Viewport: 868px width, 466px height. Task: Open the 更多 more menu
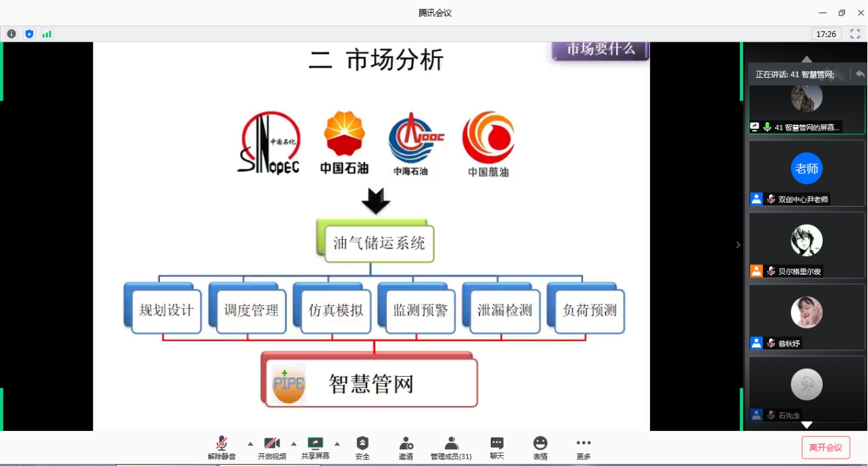point(583,448)
